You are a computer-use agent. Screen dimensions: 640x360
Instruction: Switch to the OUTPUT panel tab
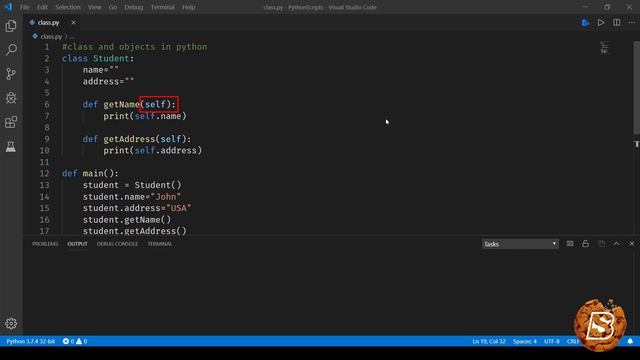click(77, 244)
